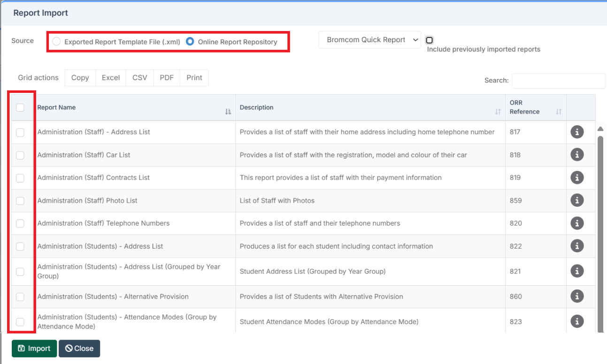Export the grid to Excel

tap(111, 78)
